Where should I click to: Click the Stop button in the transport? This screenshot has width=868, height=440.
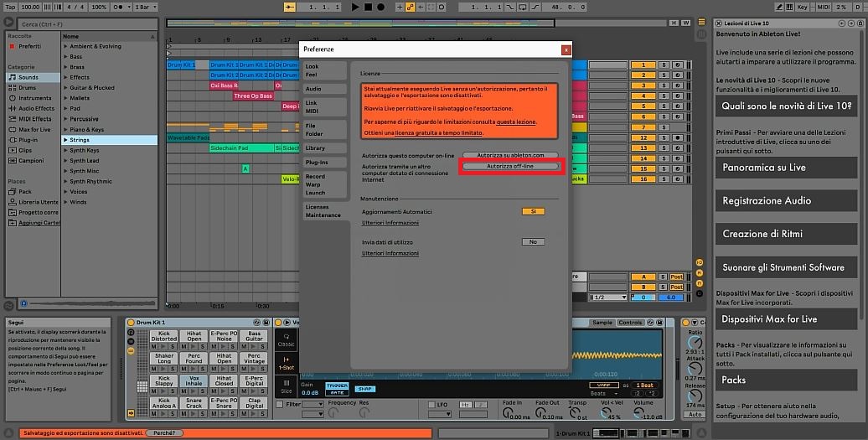368,8
